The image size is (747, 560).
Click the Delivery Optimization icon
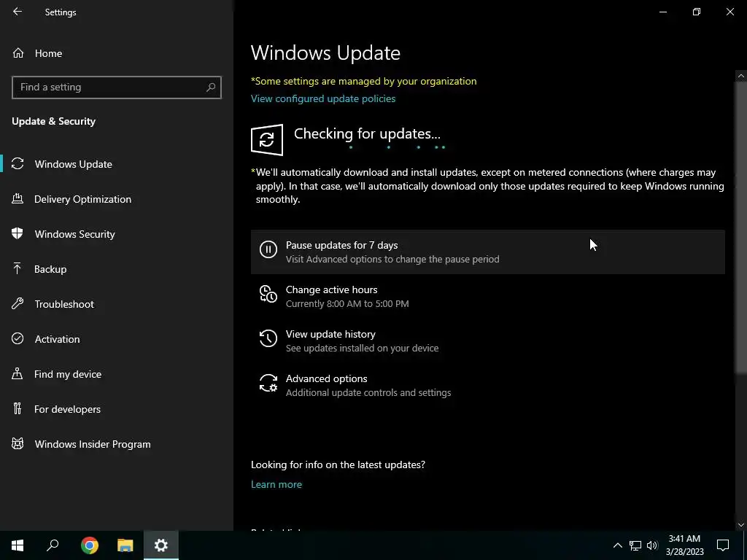18,198
